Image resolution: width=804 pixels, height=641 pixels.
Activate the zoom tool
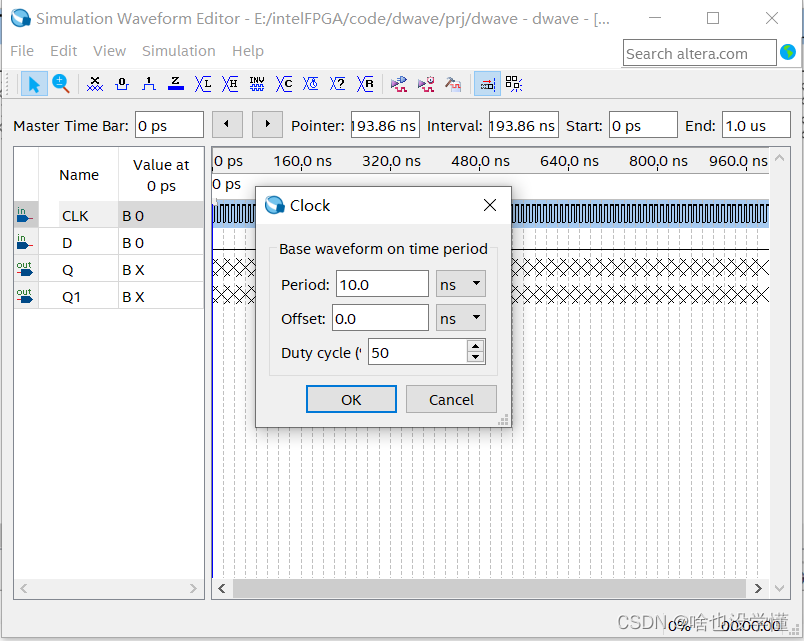point(61,84)
